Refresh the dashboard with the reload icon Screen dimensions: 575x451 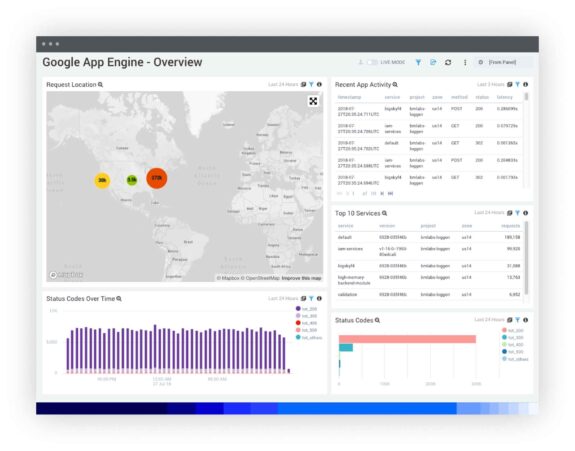tap(448, 62)
